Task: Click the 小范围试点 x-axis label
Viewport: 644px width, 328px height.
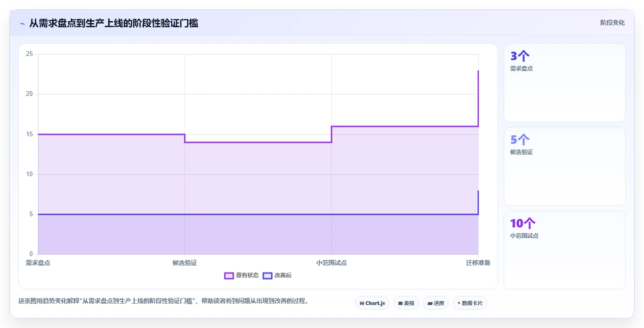Action: [x=331, y=263]
